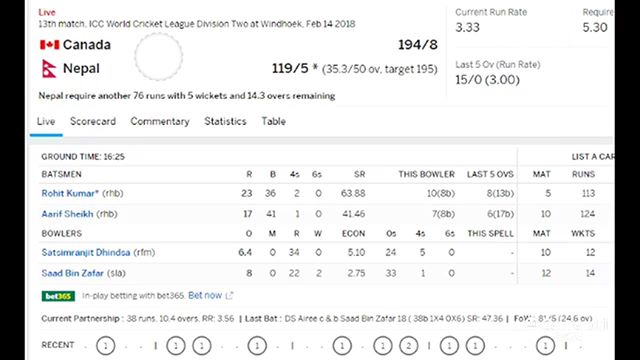Open Rohit Kumar's player profile
Screen dimensions: 640x360
(70, 193)
